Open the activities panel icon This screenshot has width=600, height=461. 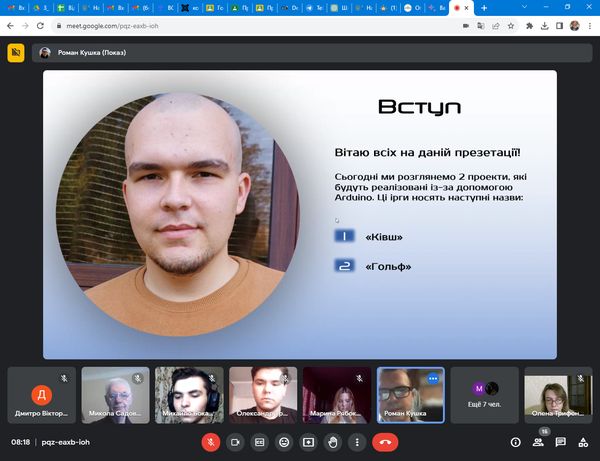click(x=583, y=441)
